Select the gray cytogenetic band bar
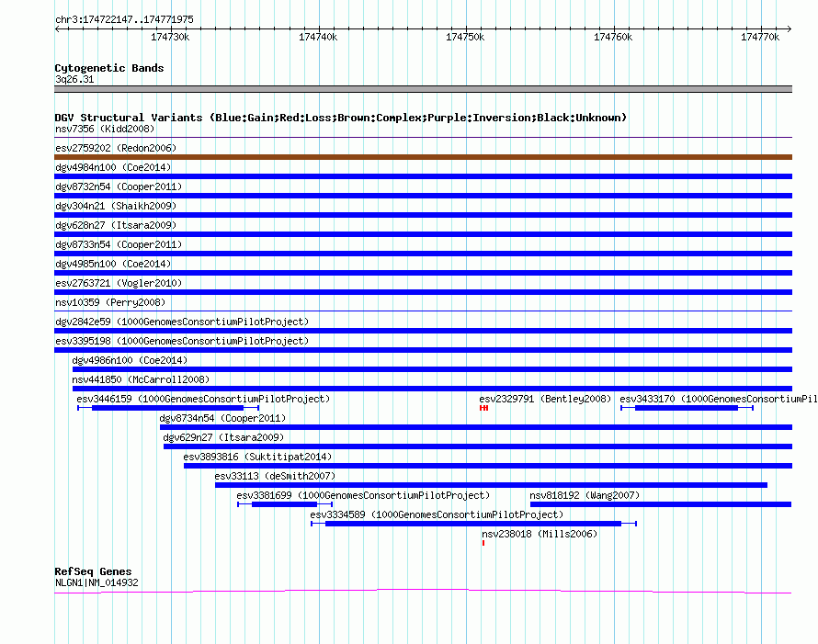The width and height of the screenshot is (818, 644). 423,89
